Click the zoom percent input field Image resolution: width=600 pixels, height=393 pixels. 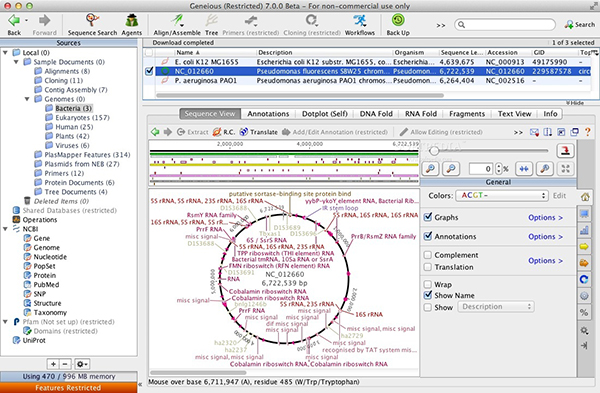pos(481,169)
